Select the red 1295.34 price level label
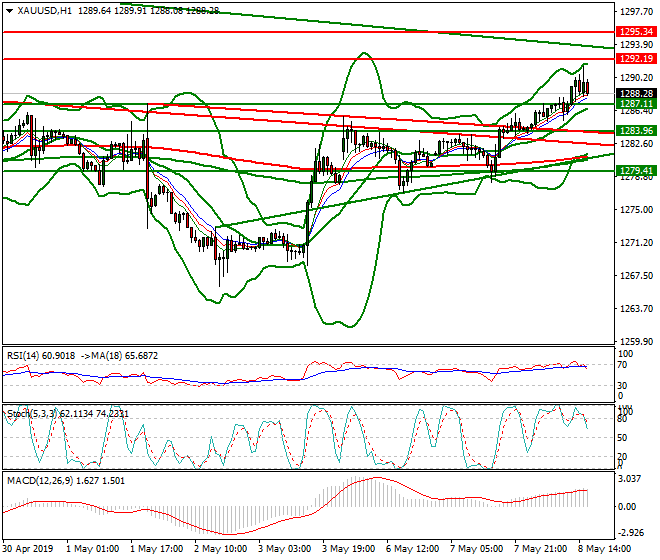 point(636,32)
